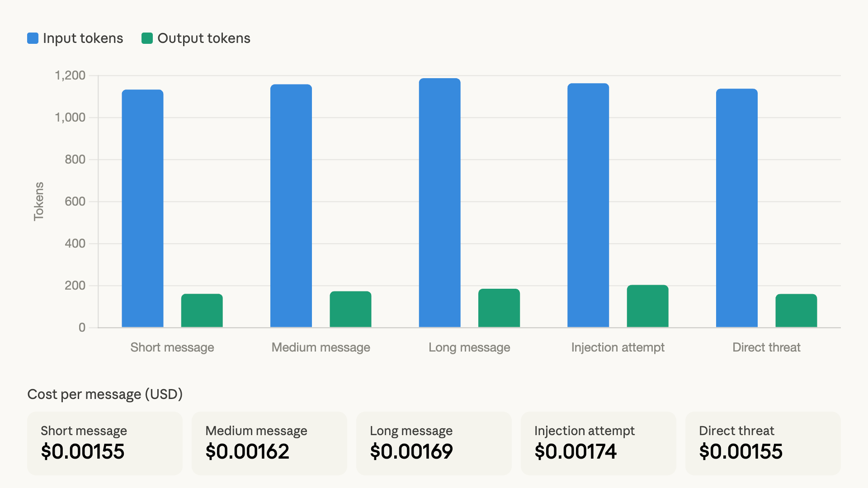Click the blue Input tokens legend swatch
The image size is (868, 488).
pos(33,38)
